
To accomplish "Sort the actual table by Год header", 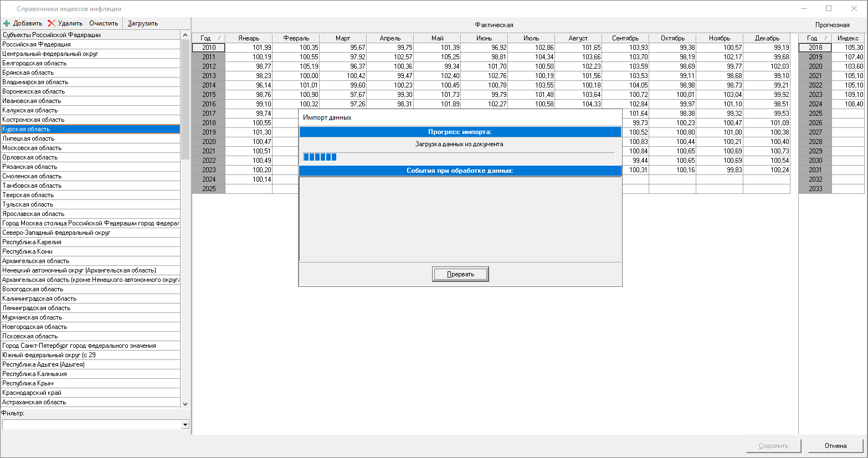I will [208, 38].
